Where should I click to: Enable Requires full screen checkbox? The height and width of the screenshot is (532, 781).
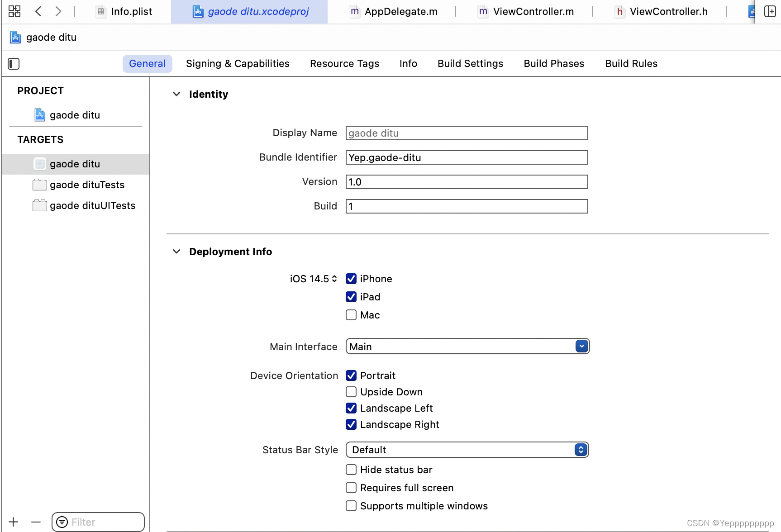(351, 488)
